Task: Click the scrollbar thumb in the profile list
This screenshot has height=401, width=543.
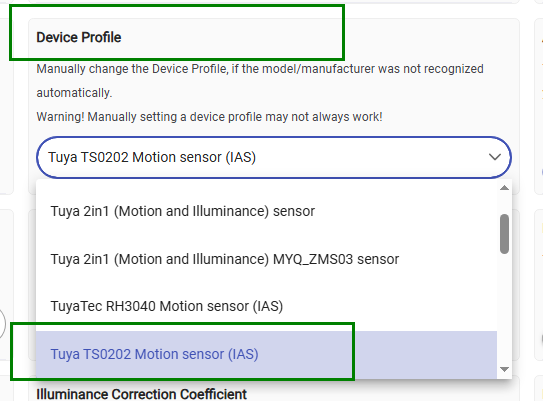Action: pos(505,234)
